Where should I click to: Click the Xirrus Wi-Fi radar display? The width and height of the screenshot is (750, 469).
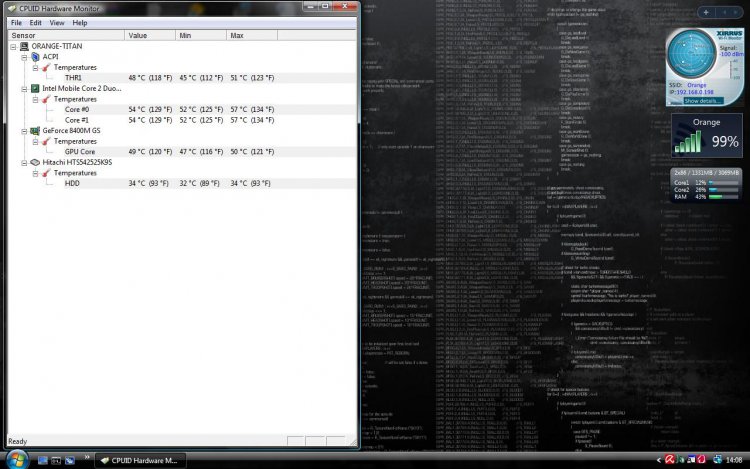pos(691,54)
